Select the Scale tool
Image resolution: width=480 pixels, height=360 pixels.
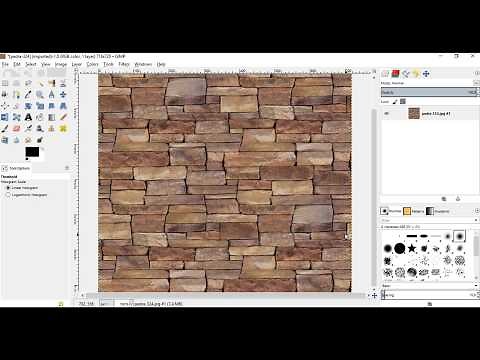40,106
